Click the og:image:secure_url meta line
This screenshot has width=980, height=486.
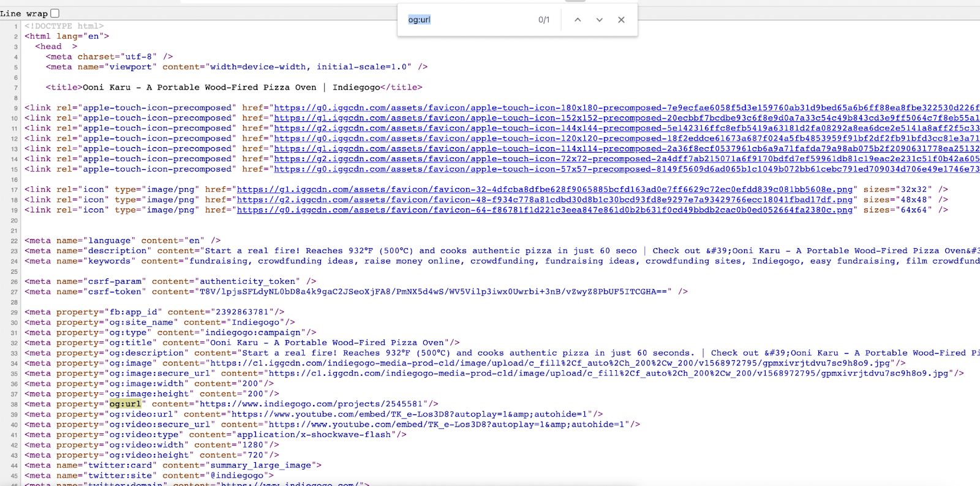pos(494,373)
